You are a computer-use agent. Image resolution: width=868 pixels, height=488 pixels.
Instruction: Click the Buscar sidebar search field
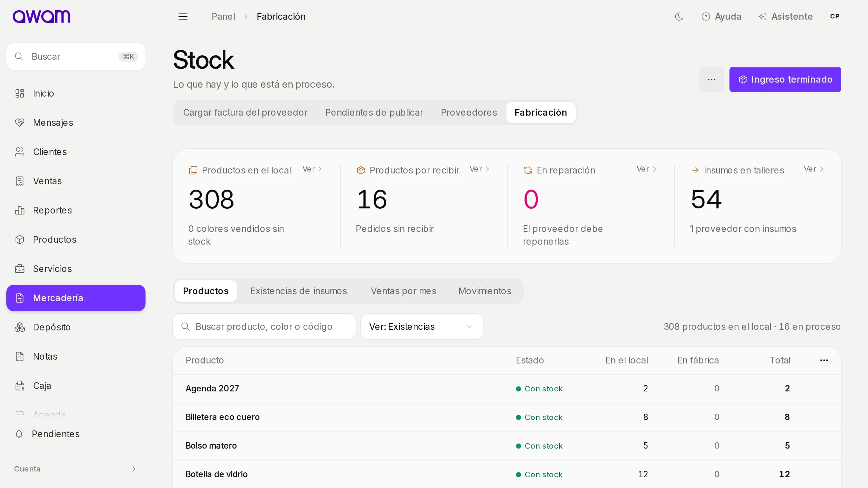(x=76, y=57)
